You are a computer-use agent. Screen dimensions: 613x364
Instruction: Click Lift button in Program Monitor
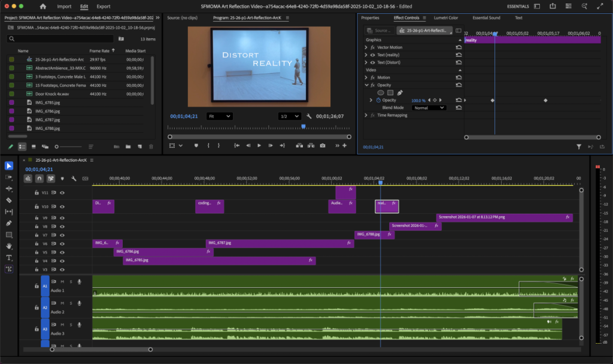(299, 145)
